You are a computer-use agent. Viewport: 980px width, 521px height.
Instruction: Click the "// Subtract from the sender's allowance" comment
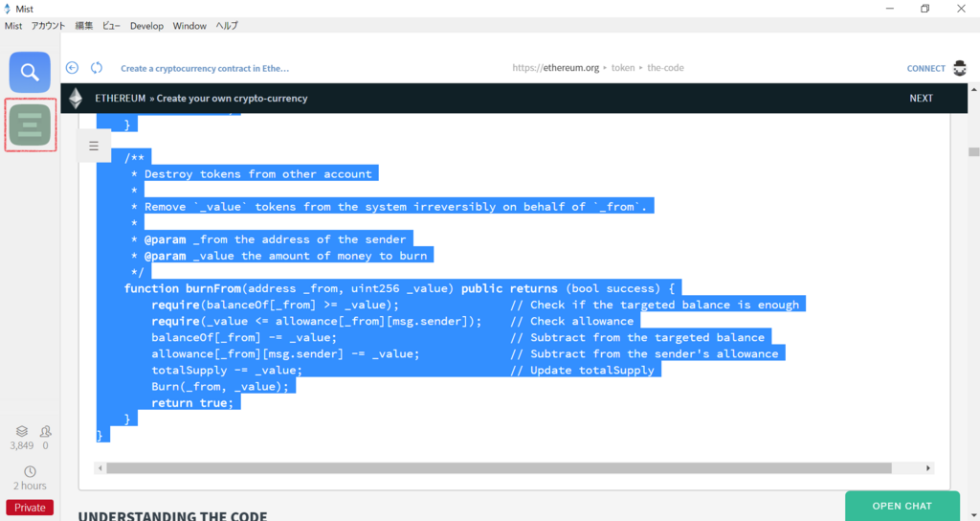coord(644,354)
